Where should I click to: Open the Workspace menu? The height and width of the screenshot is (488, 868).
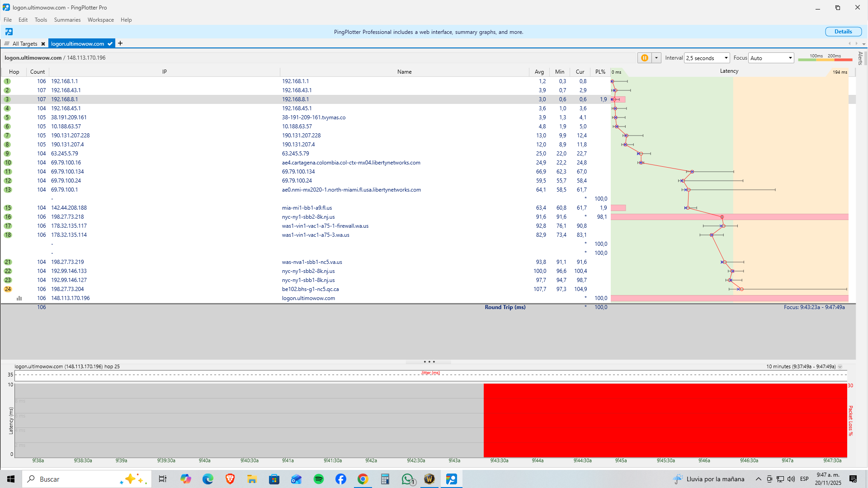[100, 20]
